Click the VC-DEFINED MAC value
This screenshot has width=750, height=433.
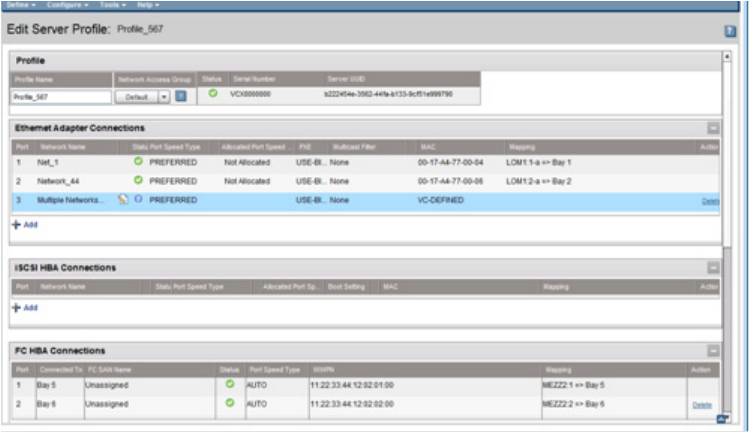(x=441, y=200)
